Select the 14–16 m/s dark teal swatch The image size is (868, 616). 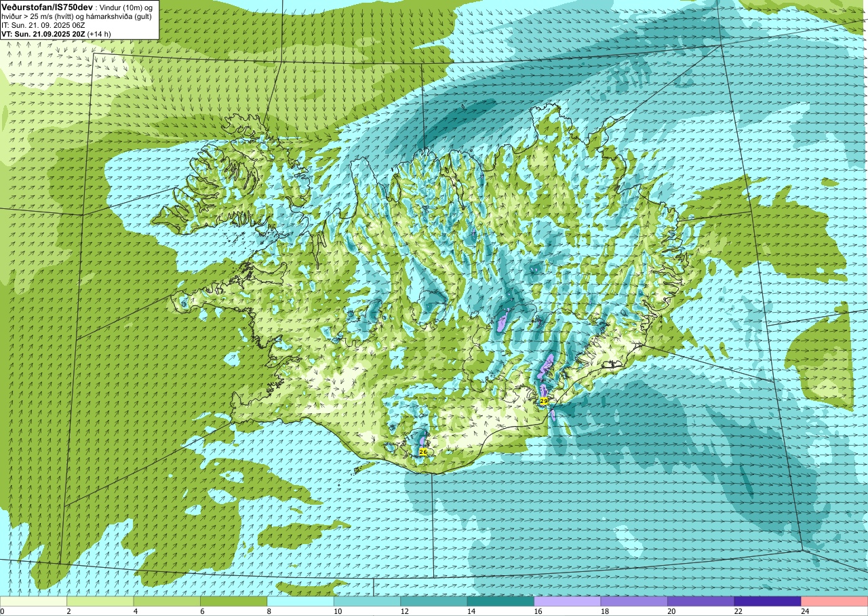click(x=500, y=601)
